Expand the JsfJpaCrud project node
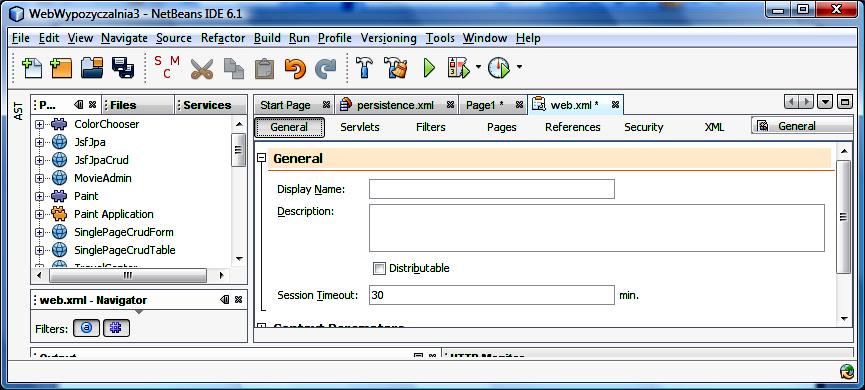The height and width of the screenshot is (390, 865). coord(39,161)
